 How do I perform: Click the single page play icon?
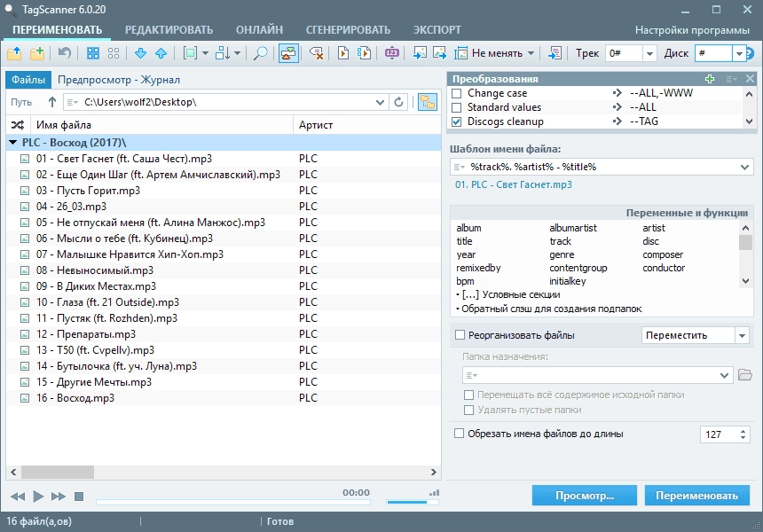coord(343,53)
